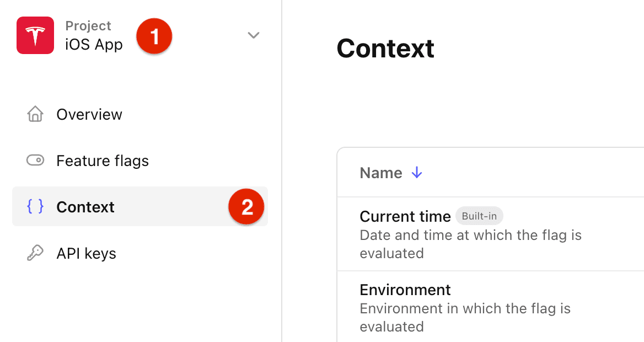
Task: Click the toggle-shaped Feature flags icon
Action: click(35, 161)
